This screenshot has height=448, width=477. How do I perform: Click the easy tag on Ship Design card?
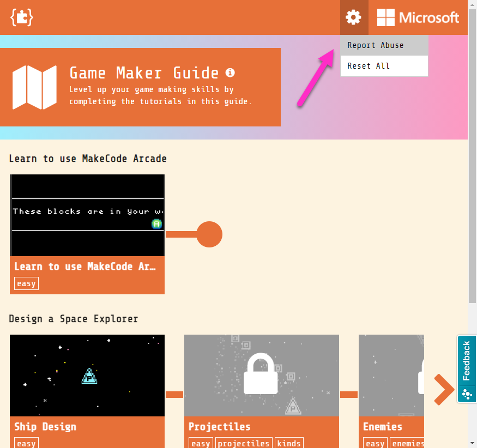pos(27,443)
